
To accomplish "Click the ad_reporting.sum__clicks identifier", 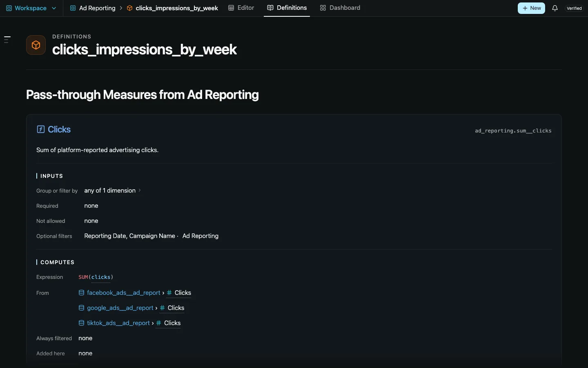I will point(513,131).
